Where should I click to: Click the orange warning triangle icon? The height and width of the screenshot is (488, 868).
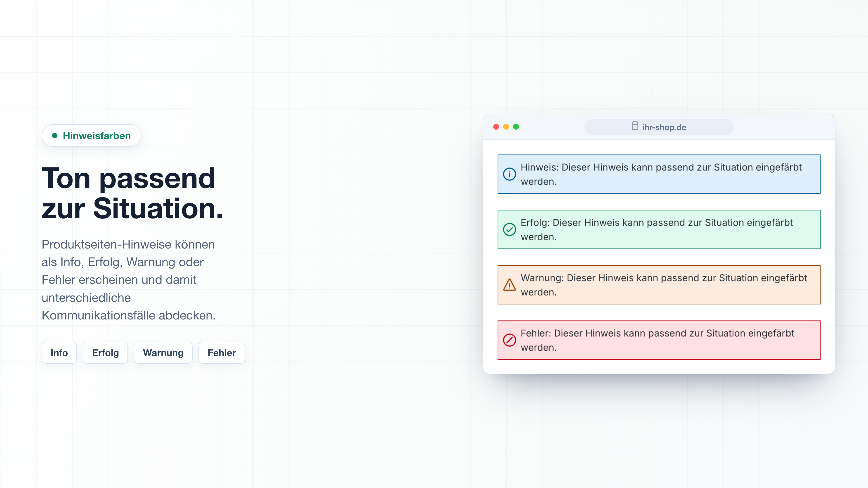[x=509, y=285]
